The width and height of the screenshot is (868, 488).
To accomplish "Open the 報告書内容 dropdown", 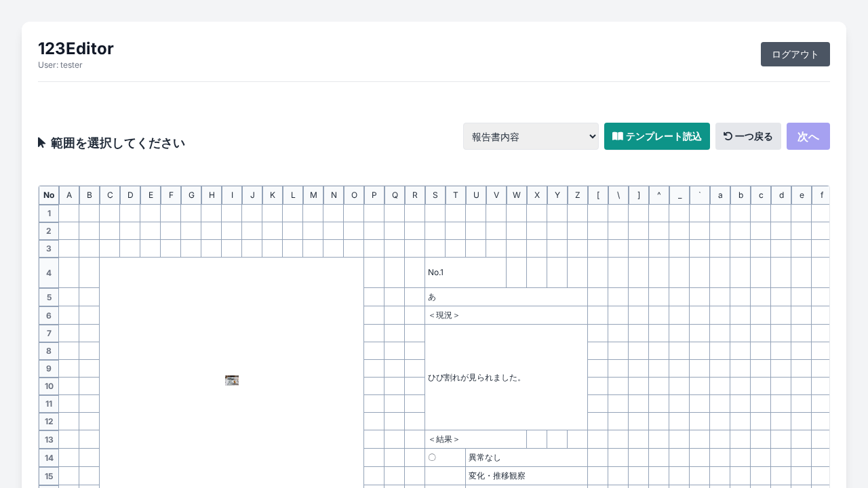I will coord(530,136).
